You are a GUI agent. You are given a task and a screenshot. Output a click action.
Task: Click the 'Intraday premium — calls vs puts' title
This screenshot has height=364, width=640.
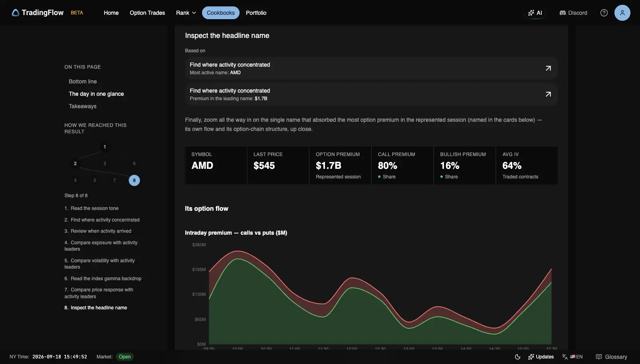point(236,233)
